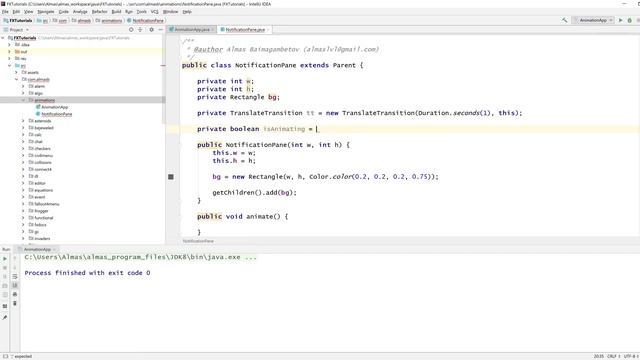Collapse the com.almasb package
This screenshot has height=360, width=640.
coord(16,80)
